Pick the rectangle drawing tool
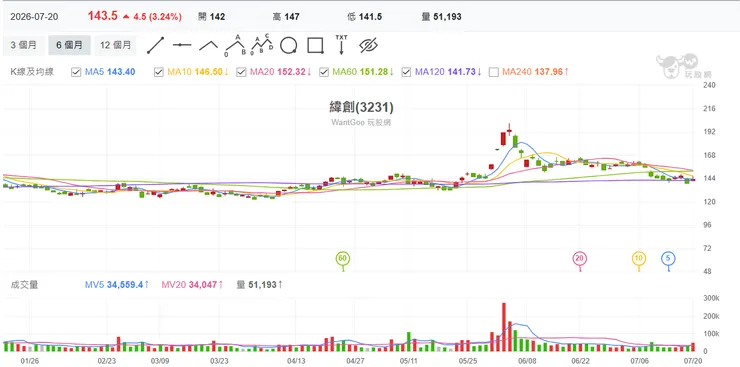Image resolution: width=740 pixels, height=367 pixels. [315, 45]
